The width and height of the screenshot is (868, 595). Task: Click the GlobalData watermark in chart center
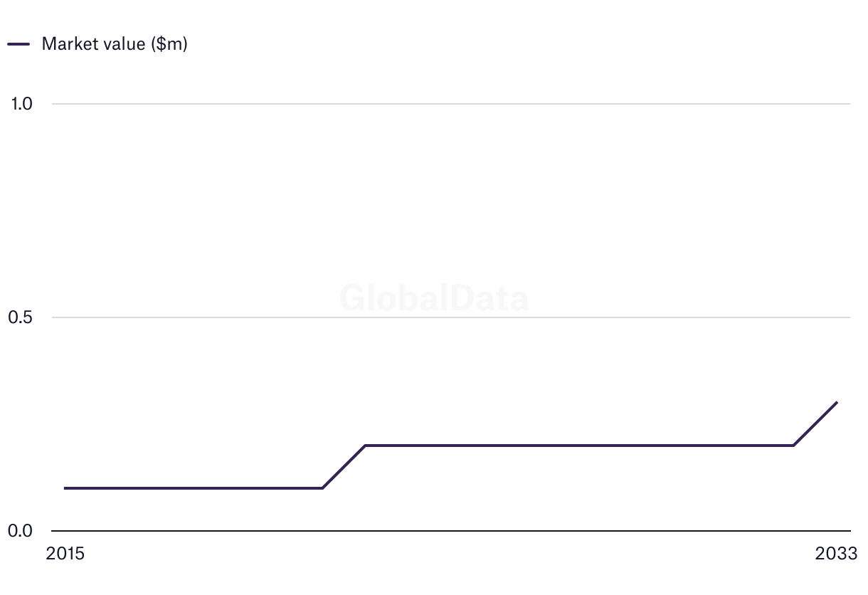click(x=434, y=298)
